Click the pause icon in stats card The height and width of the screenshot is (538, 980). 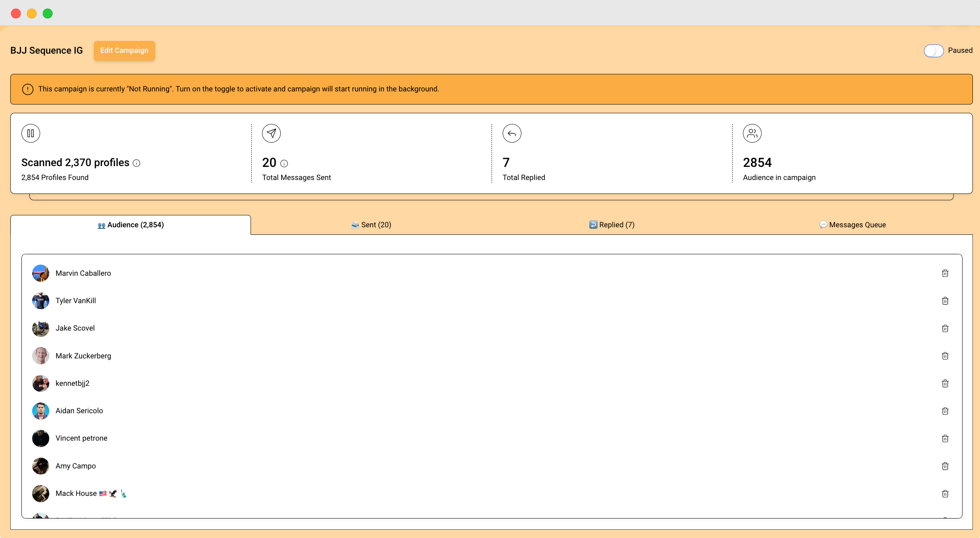pyautogui.click(x=31, y=134)
